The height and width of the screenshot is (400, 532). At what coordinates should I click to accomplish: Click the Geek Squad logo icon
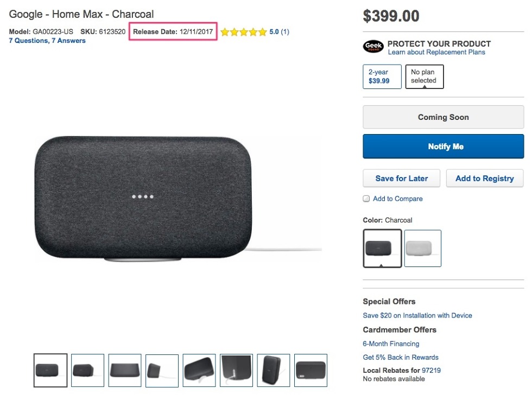(372, 47)
